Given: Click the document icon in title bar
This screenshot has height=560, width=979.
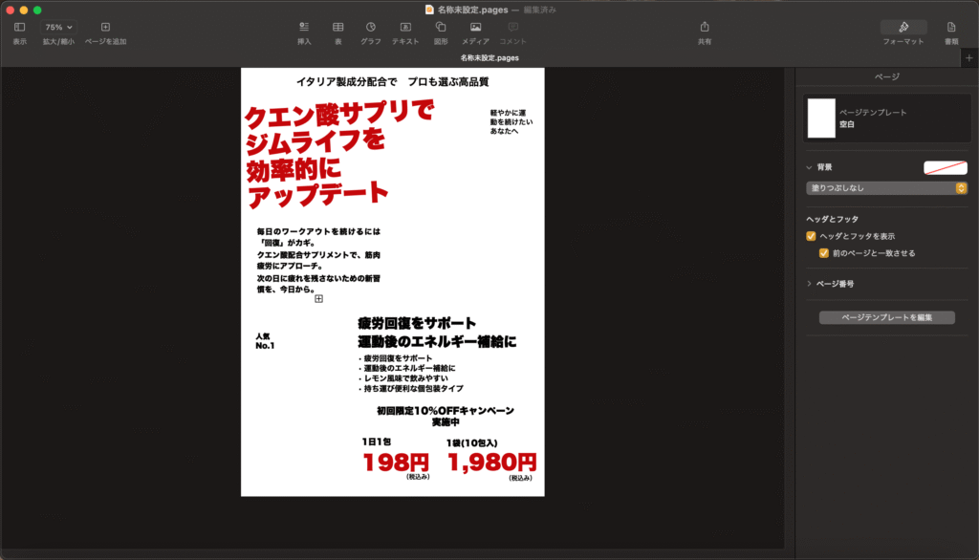Looking at the screenshot, I should click(429, 10).
